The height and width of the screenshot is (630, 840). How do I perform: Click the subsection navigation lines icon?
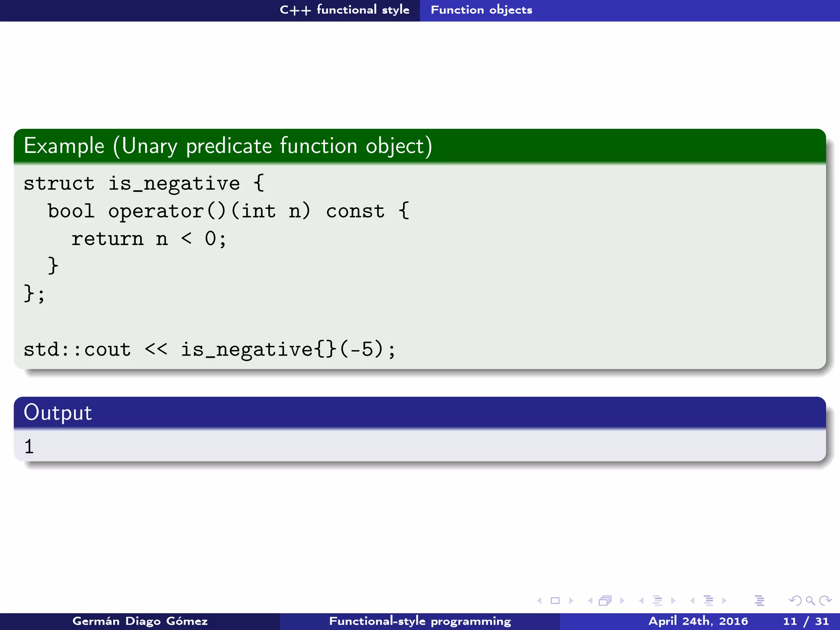[x=657, y=601]
